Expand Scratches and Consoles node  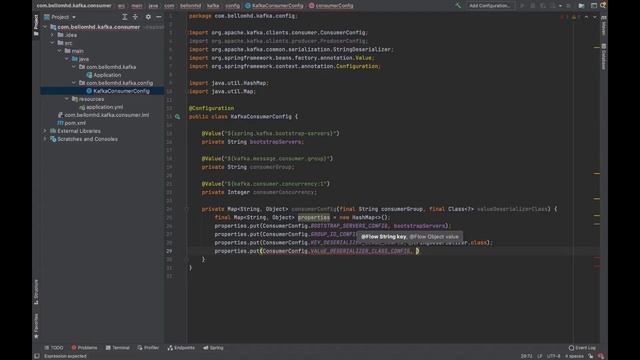tap(45, 139)
